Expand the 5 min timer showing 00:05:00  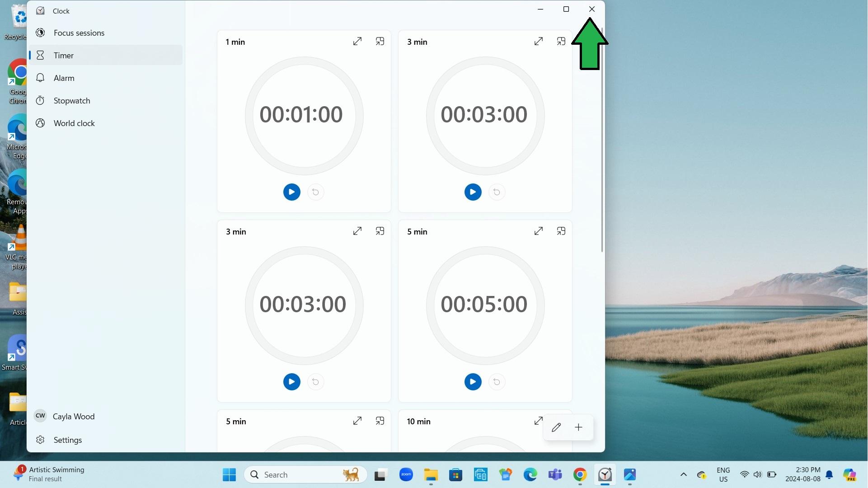(x=539, y=231)
